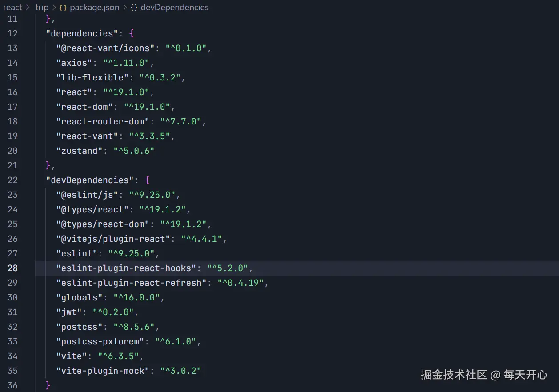Click the "axios" key text
This screenshot has height=392, width=559.
pyautogui.click(x=74, y=63)
